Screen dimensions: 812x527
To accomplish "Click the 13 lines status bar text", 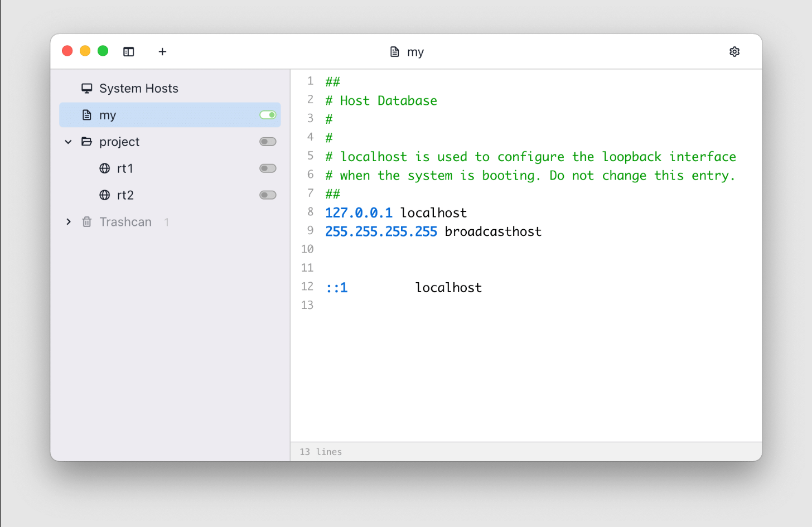I will 320,452.
